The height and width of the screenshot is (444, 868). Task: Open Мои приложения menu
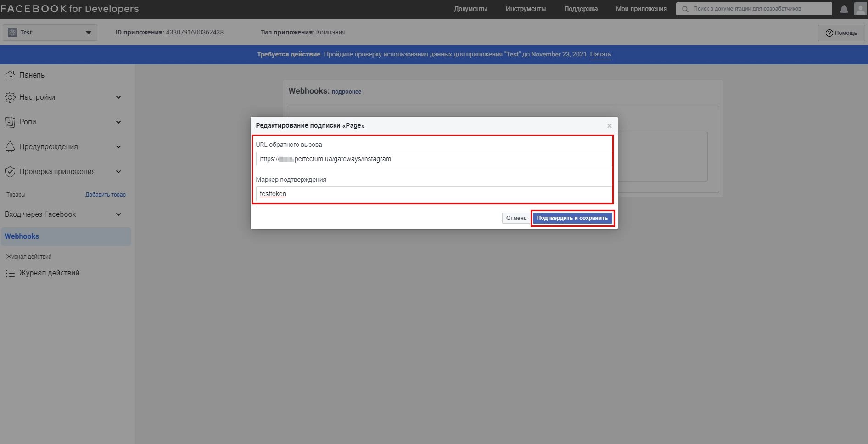pos(641,9)
